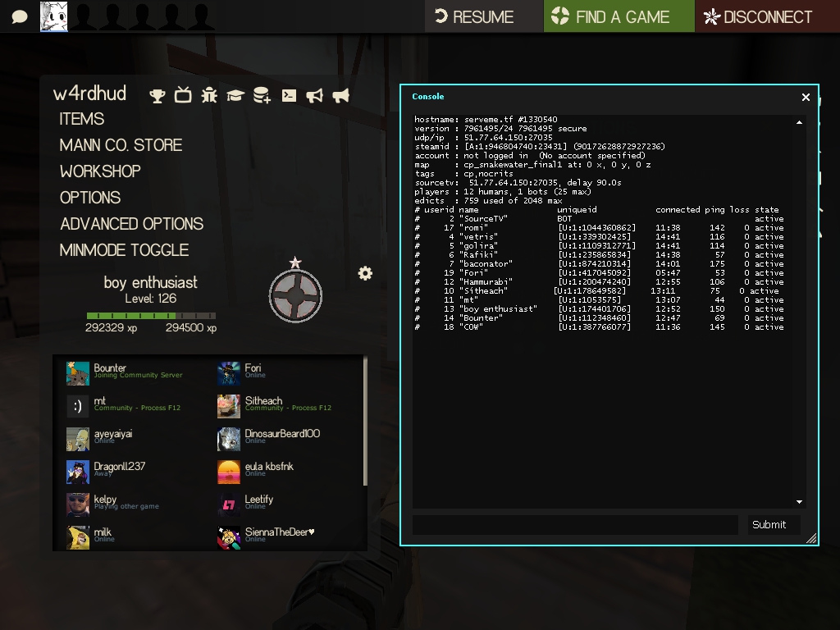The height and width of the screenshot is (630, 840).
Task: Click the "golira" row in console
Action: pos(599,246)
